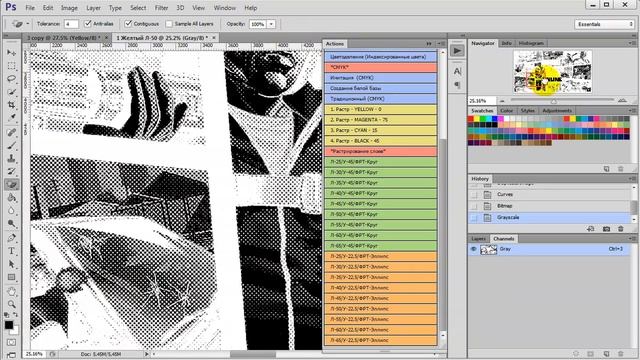The width and height of the screenshot is (640, 360).
Task: Create new snapshot in History panel
Action: (x=606, y=229)
